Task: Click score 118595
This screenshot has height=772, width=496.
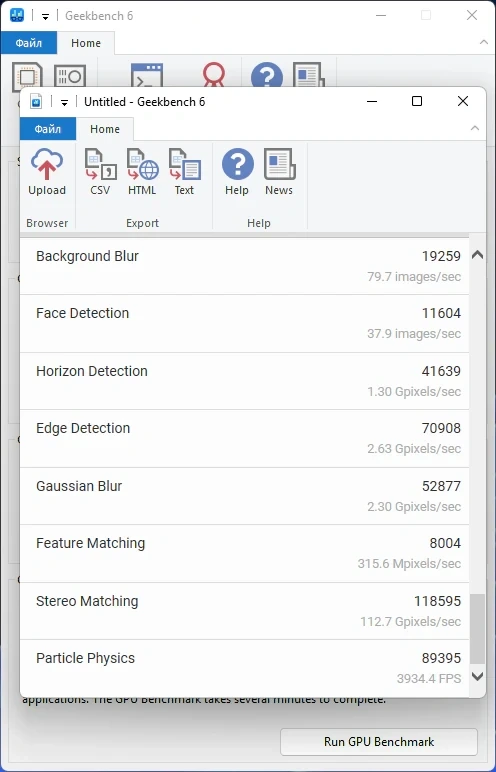Action: tap(437, 601)
